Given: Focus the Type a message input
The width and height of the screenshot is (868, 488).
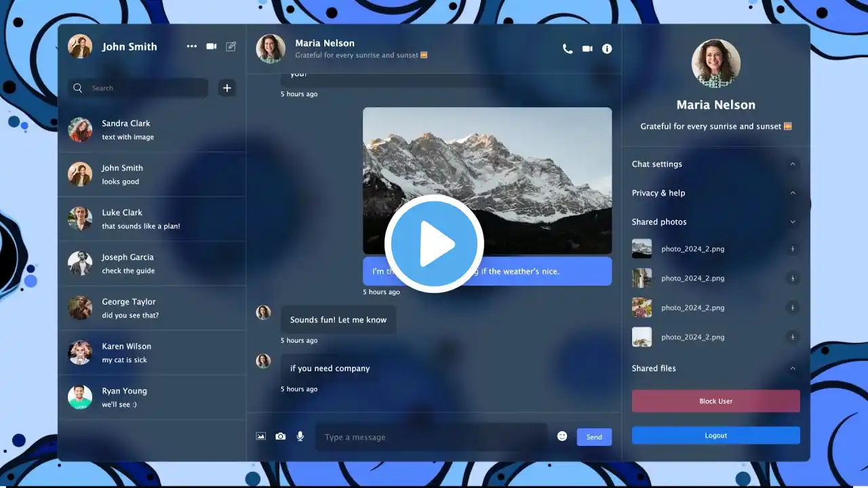Looking at the screenshot, I should (431, 437).
